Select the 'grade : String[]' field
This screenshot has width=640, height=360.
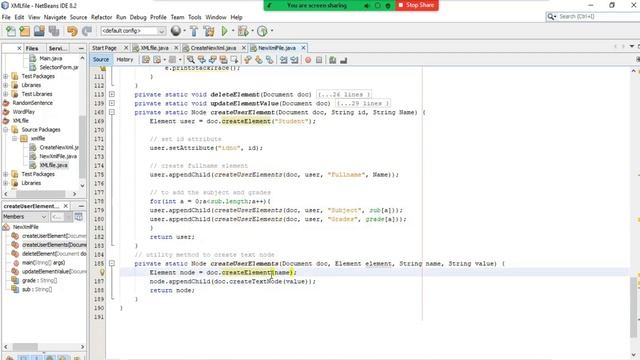coord(39,281)
